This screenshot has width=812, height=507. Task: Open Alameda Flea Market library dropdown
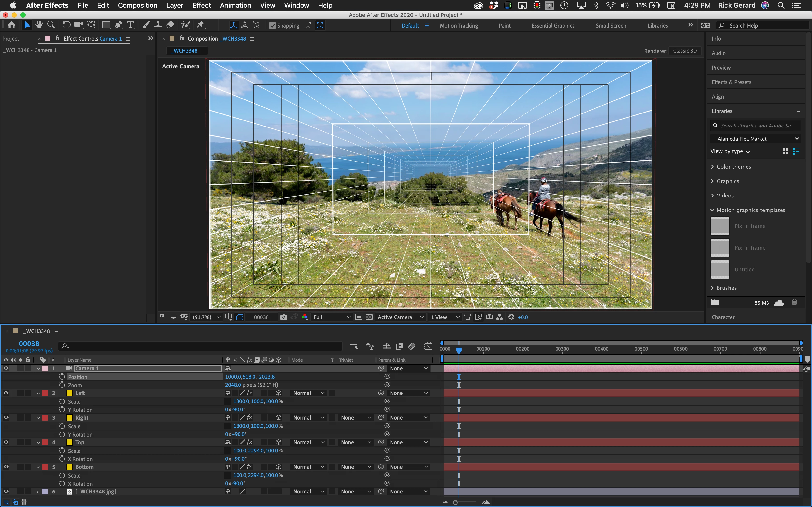(755, 139)
